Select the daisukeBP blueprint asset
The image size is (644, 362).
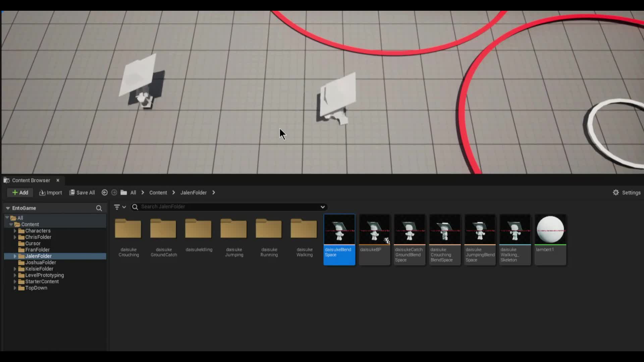tap(374, 240)
